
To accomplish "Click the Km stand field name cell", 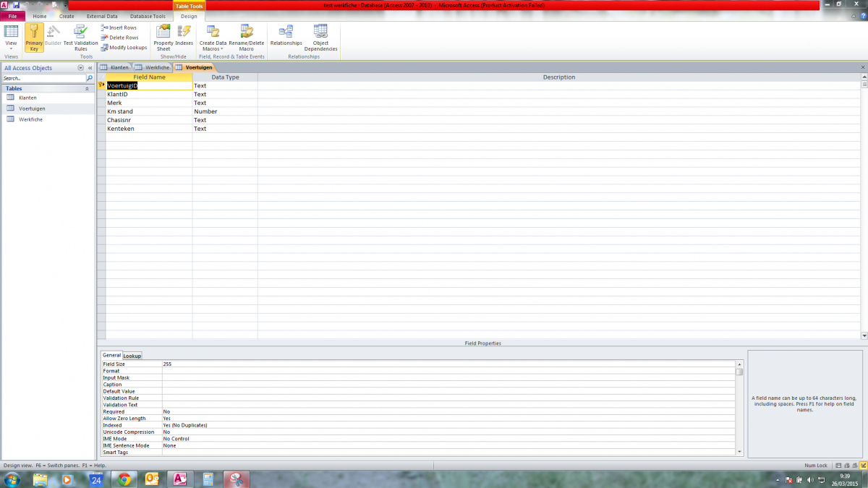I will pos(149,111).
